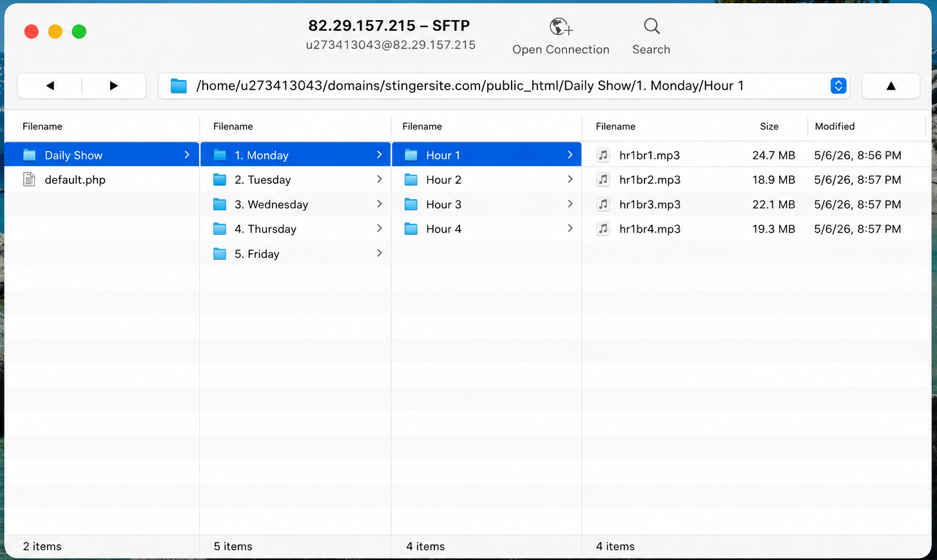Go back with the left arrow

50,86
